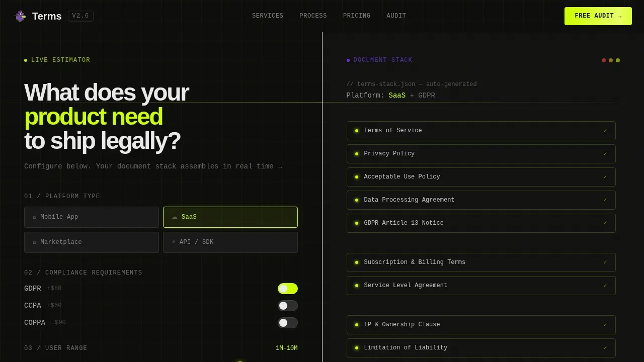Enable the COPPA compliance switch

click(288, 323)
